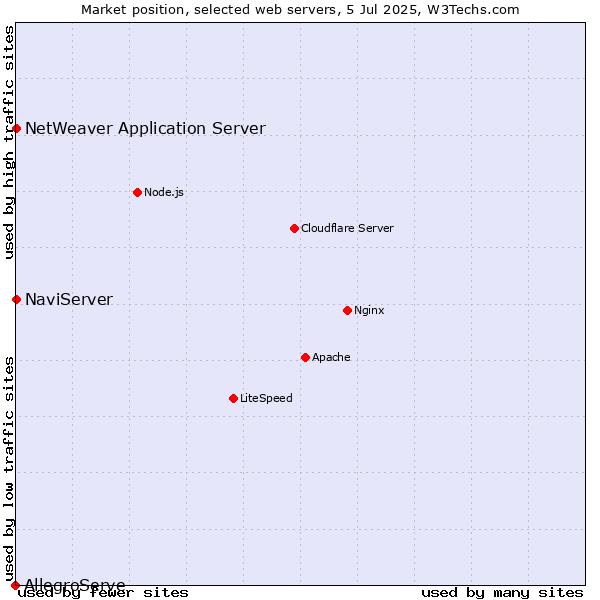Select the 'Apache' label text
This screenshot has height=600, width=600.
[331, 357]
